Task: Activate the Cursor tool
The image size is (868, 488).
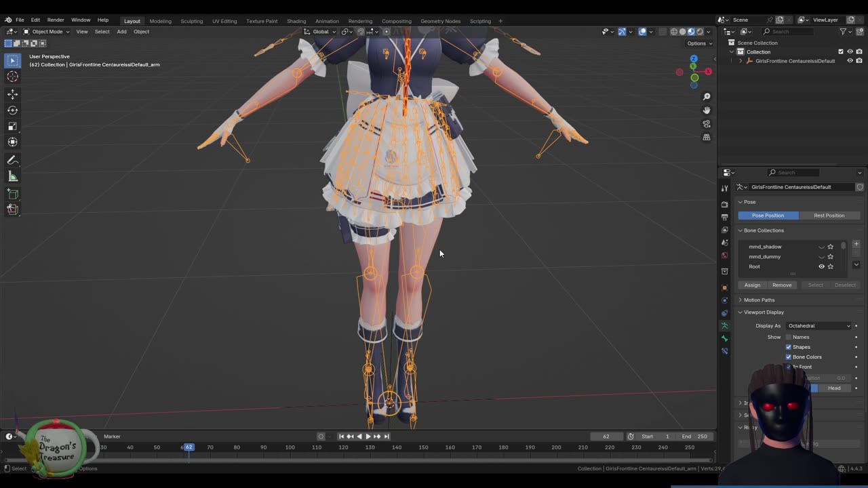Action: (12, 77)
